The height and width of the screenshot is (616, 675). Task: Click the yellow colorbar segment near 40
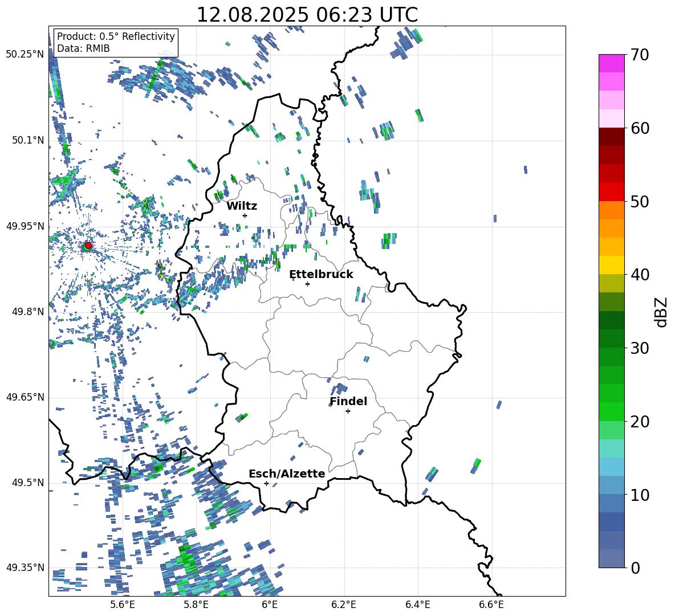(x=612, y=265)
